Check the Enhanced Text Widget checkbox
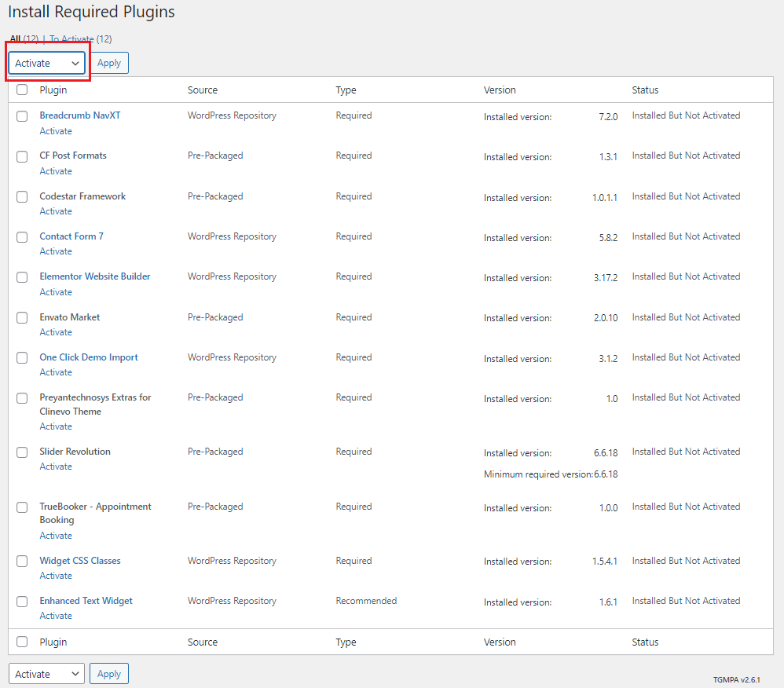784x688 pixels. click(x=22, y=602)
